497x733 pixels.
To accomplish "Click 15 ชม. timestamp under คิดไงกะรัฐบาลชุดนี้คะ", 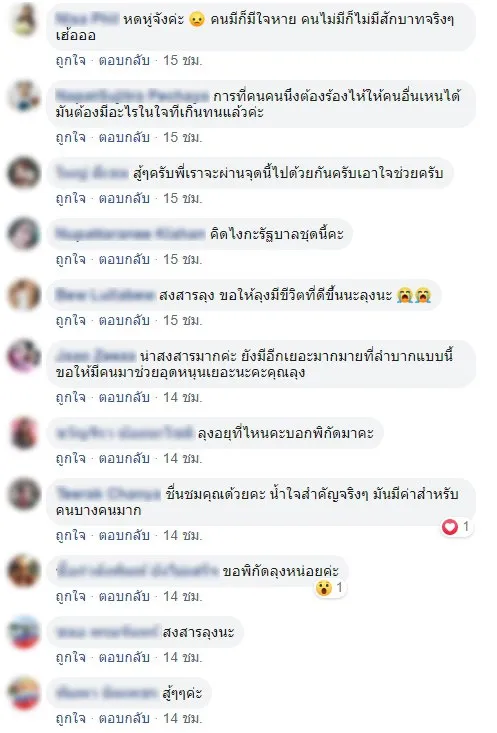I will [x=182, y=259].
